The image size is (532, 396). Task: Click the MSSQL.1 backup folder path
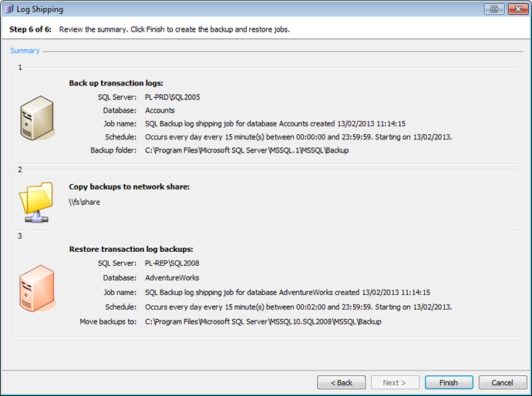(247, 150)
